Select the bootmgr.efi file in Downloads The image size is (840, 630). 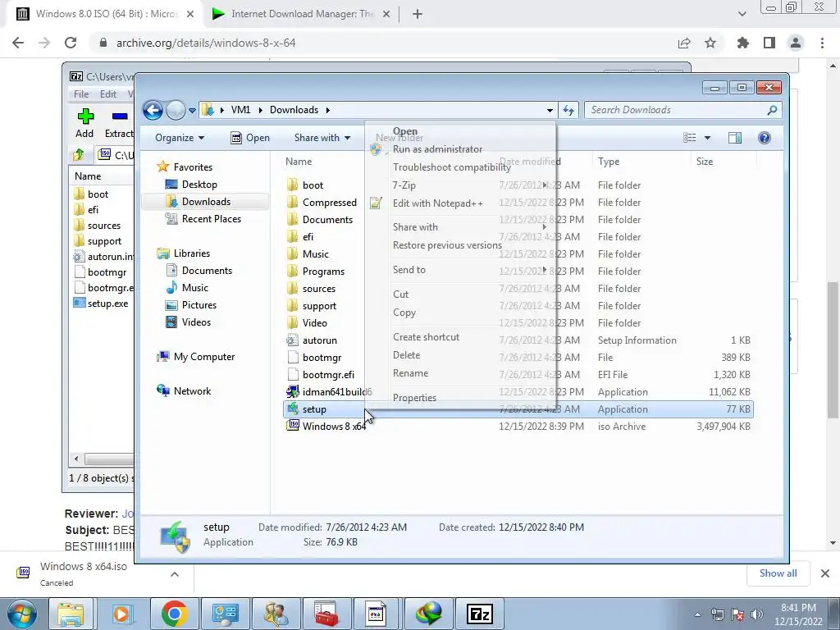point(328,375)
